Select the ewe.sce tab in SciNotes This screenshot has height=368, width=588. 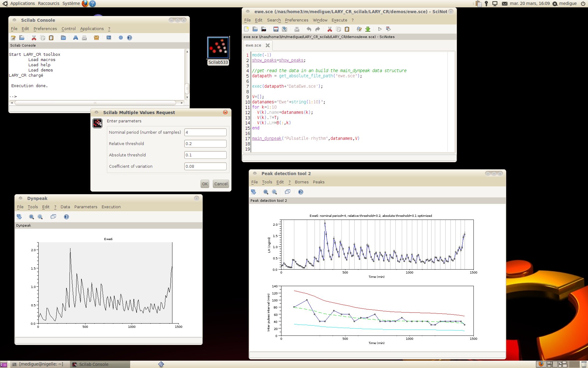[x=254, y=45]
